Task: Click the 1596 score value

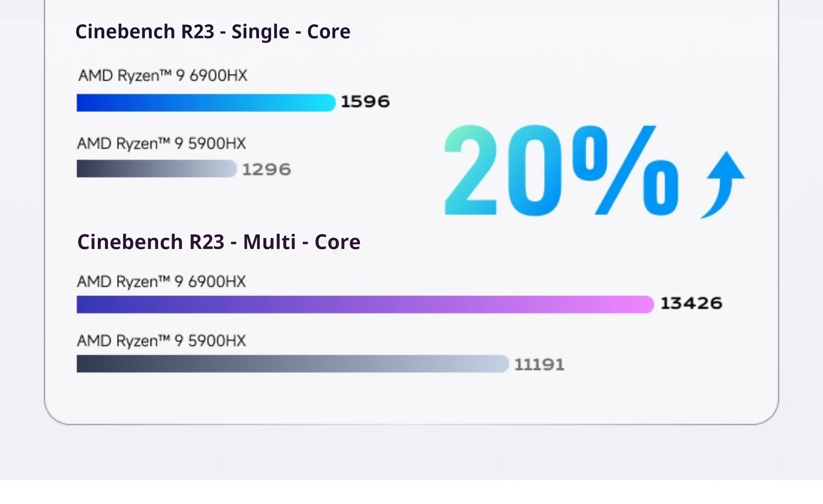Action: (x=365, y=101)
